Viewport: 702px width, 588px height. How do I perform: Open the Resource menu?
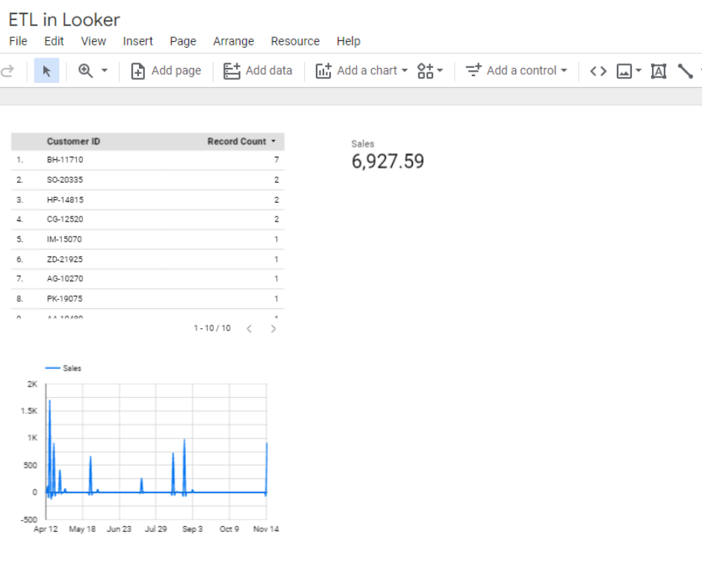coord(295,41)
